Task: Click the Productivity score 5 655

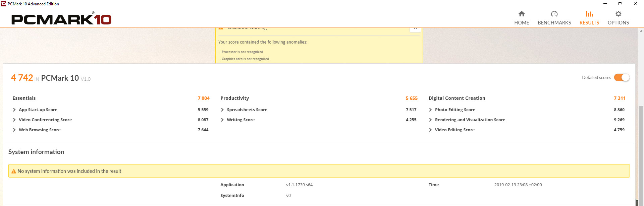Action: 412,98
